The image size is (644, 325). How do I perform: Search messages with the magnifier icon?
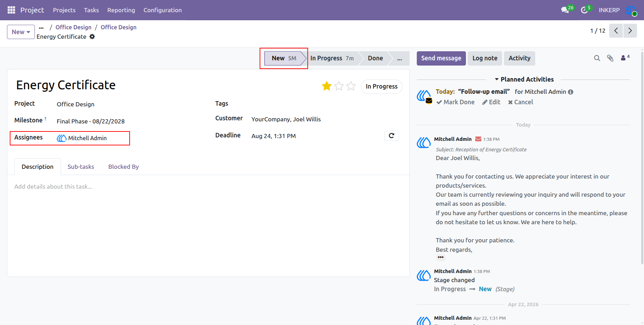pos(597,58)
